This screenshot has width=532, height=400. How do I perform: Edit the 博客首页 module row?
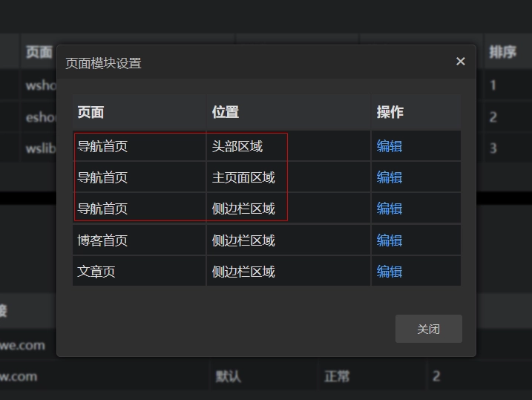(x=389, y=240)
